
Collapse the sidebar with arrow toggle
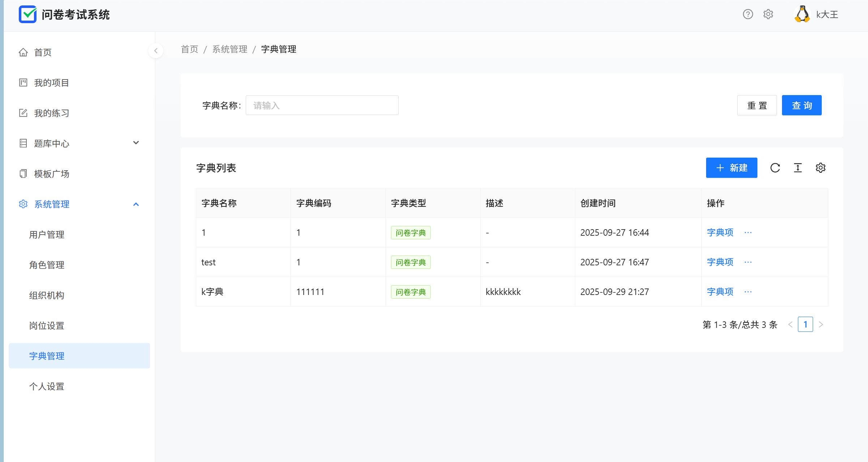(156, 51)
